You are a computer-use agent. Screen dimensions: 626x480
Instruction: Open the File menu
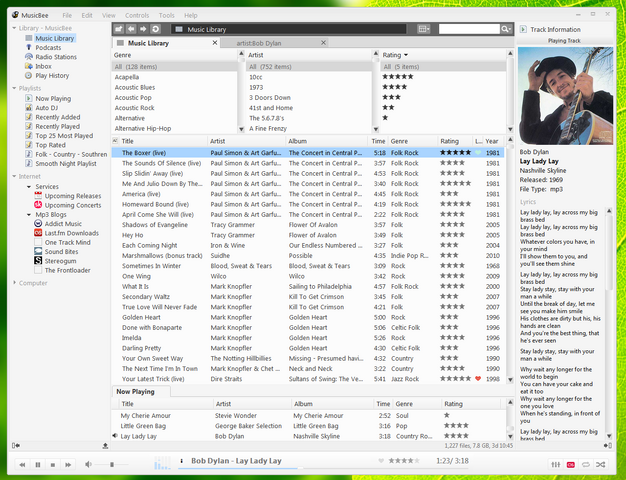67,15
